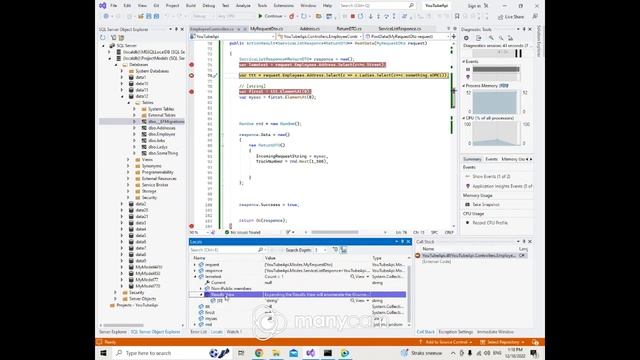Open the Exception Settings tab
This screenshot has height=360, width=640.
456,332
